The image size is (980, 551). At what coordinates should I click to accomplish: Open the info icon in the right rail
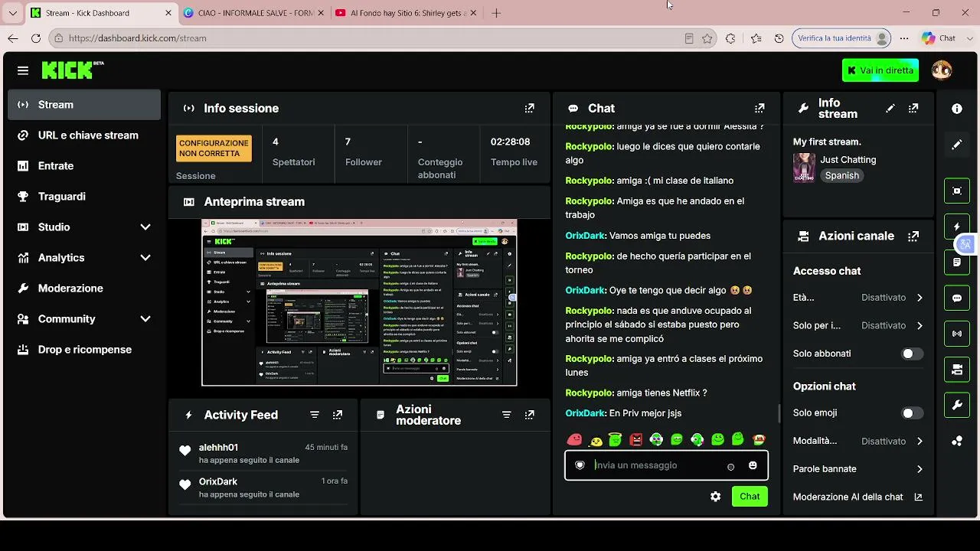pyautogui.click(x=957, y=109)
